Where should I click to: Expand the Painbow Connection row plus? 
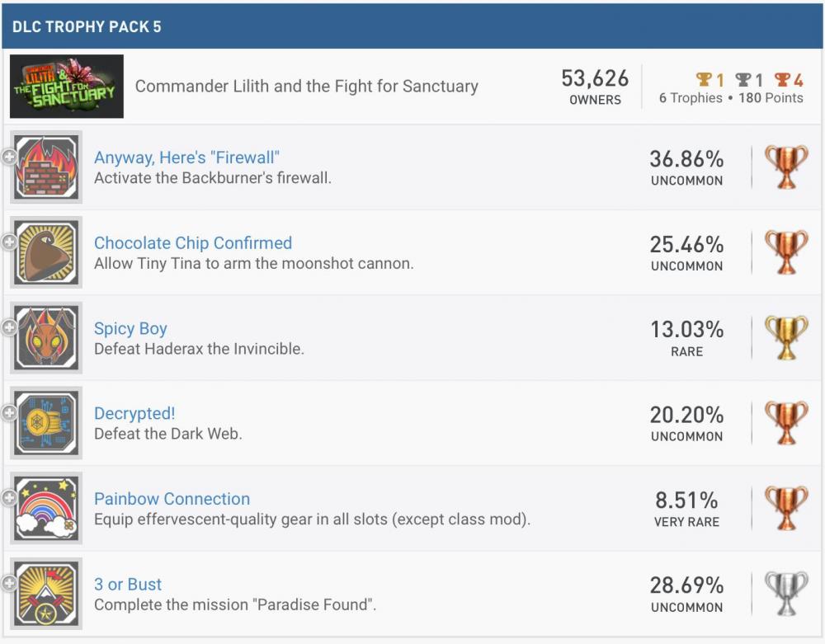click(x=9, y=498)
